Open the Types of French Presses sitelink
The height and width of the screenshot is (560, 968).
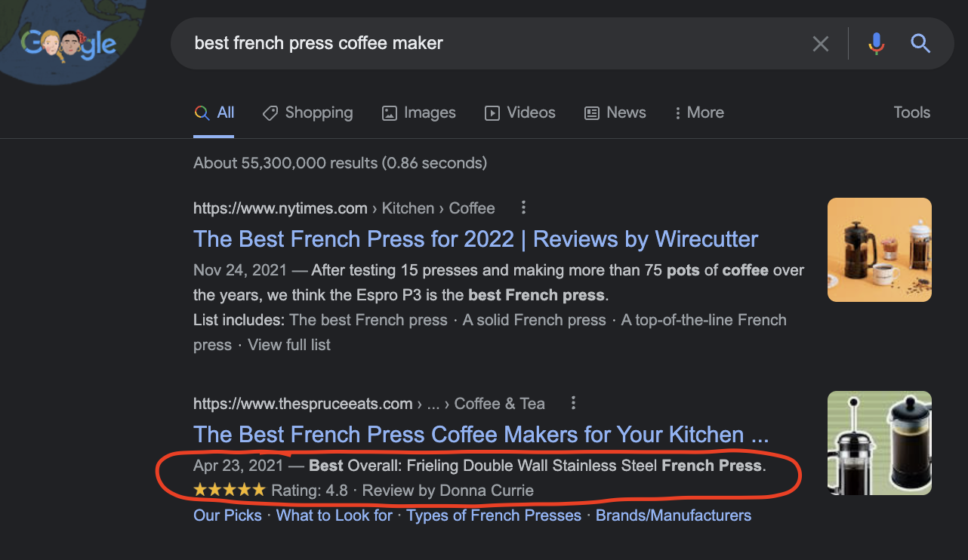tap(494, 515)
